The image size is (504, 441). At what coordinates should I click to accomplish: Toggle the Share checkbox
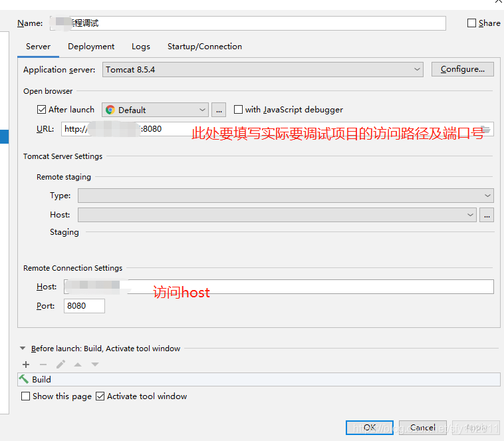click(x=471, y=23)
